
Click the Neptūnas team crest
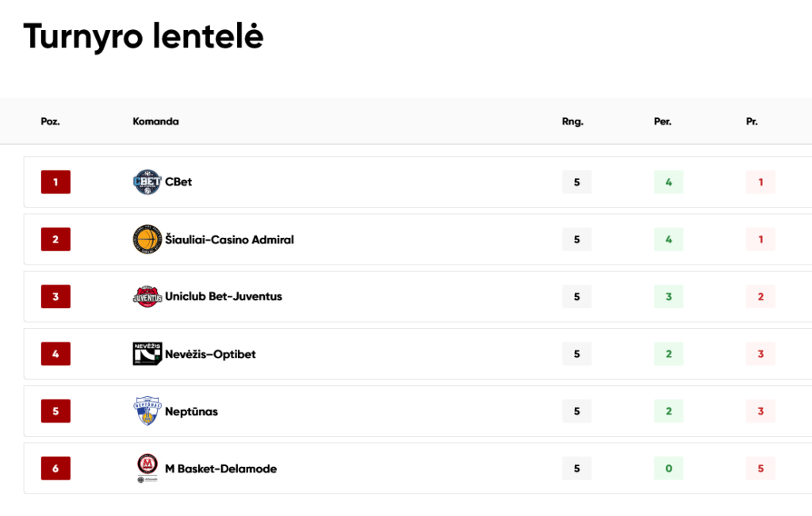coord(147,411)
